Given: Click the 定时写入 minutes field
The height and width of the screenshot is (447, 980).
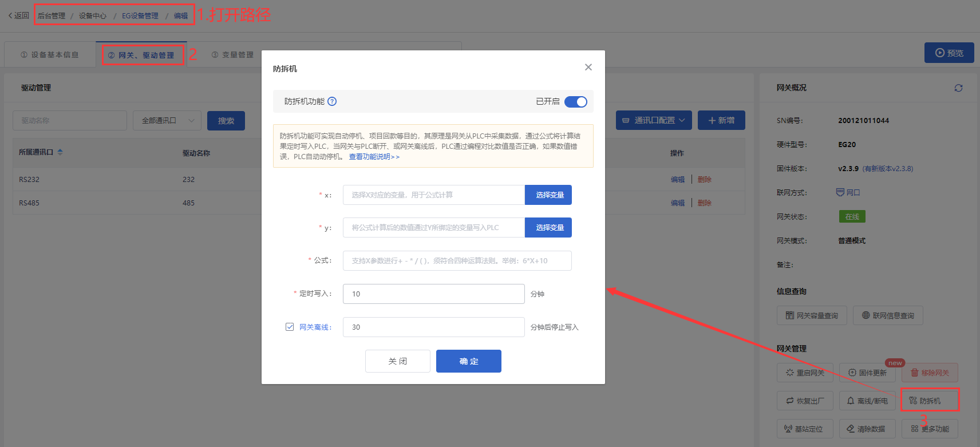Looking at the screenshot, I should coord(433,294).
